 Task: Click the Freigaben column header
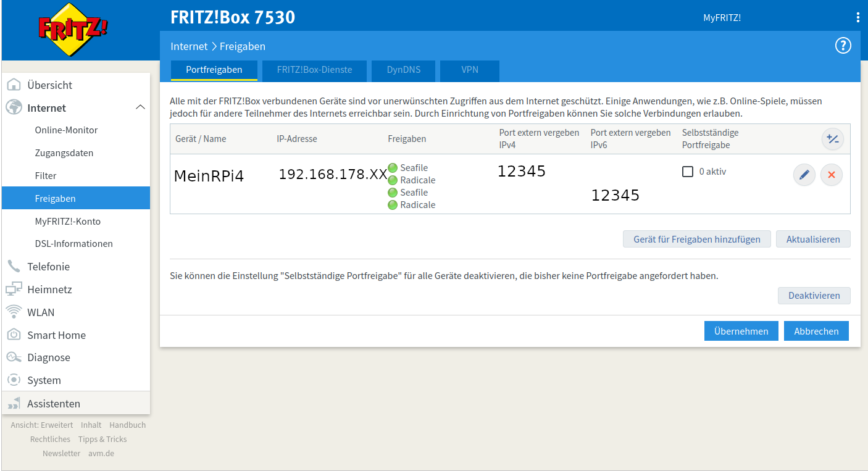pos(407,139)
